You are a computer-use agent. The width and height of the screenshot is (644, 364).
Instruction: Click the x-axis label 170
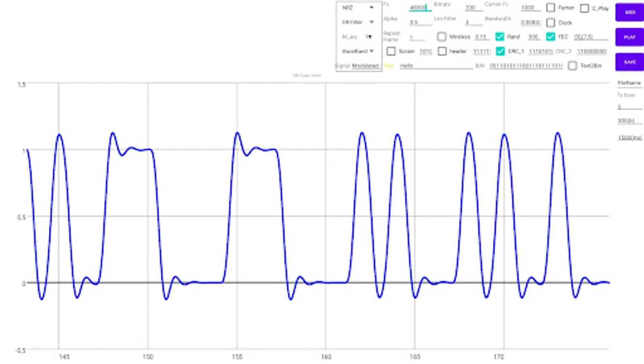(499, 357)
